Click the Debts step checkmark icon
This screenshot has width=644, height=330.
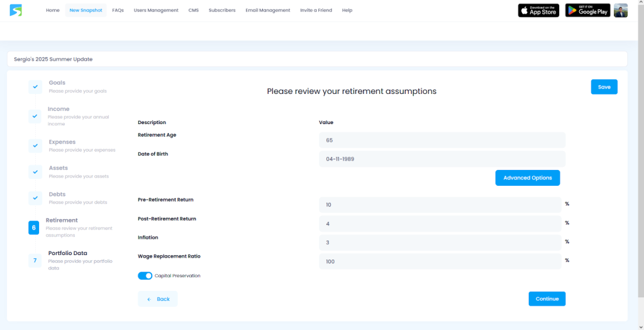35,198
